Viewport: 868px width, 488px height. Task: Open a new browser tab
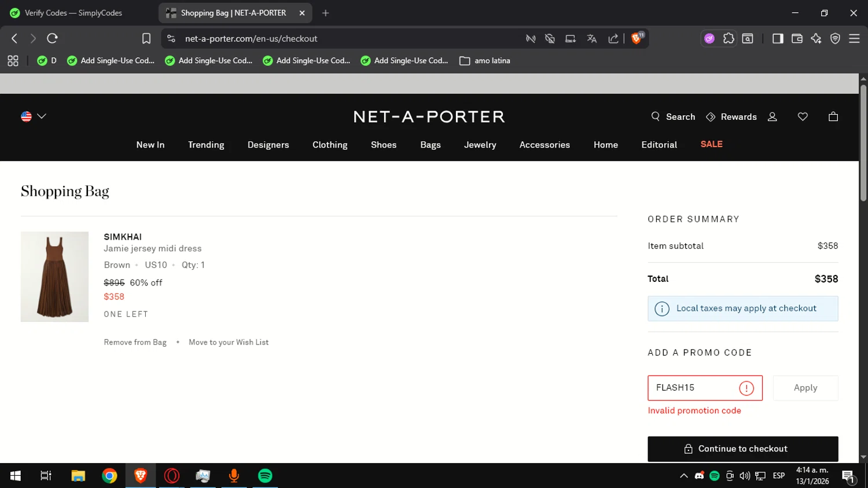click(x=326, y=13)
